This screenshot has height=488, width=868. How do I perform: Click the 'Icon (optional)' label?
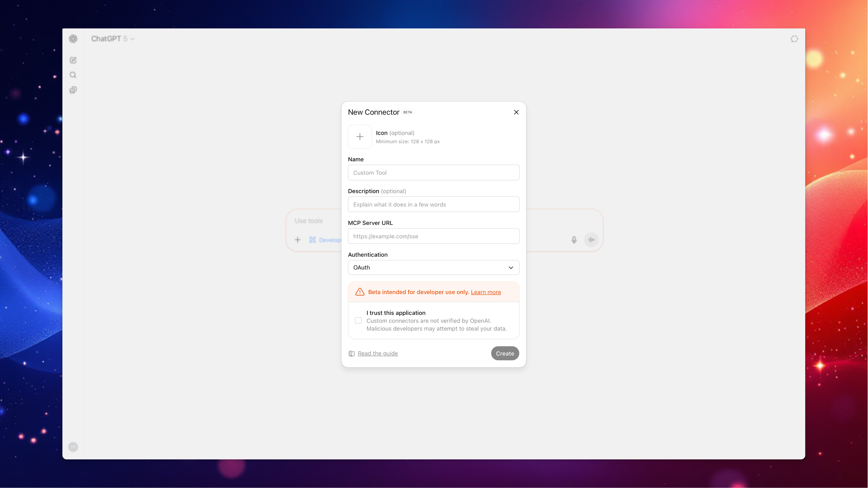point(395,133)
